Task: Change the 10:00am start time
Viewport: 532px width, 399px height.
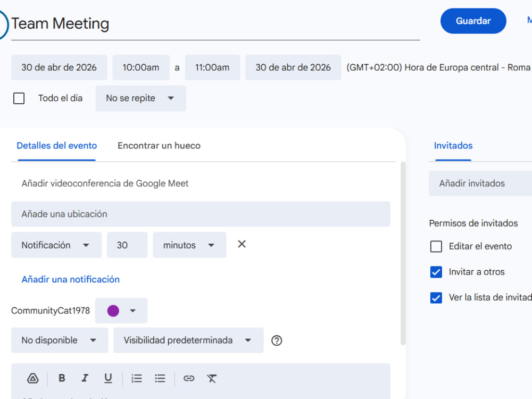Action: coord(141,68)
